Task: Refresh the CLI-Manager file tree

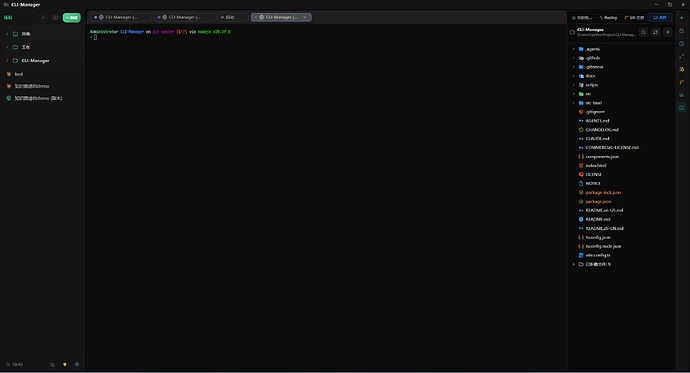Action: 655,32
